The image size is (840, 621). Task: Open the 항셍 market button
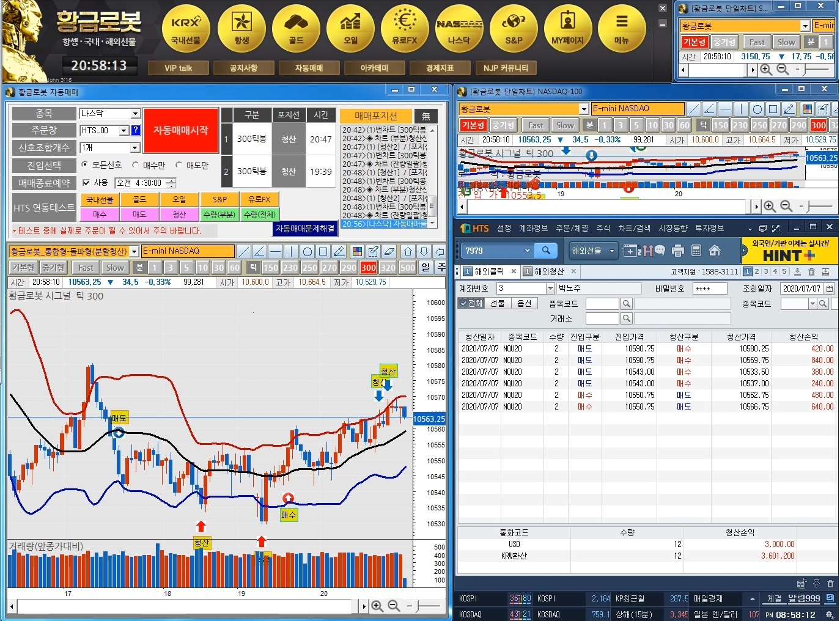241,29
